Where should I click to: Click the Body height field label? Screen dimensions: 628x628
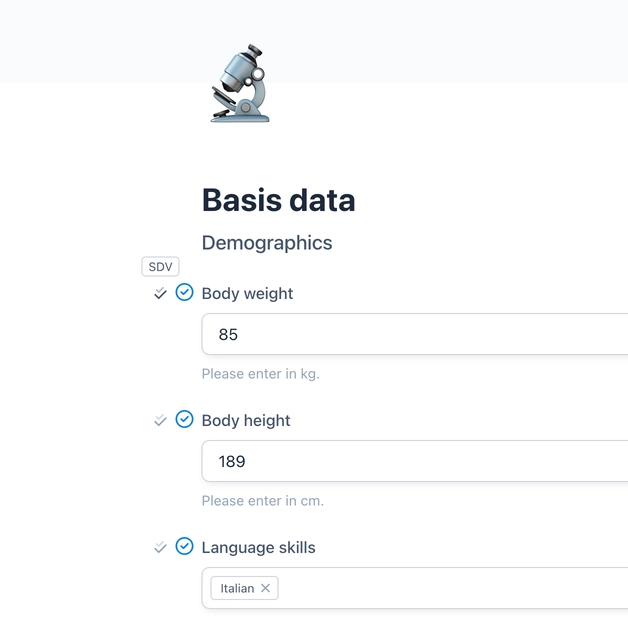coord(246,421)
